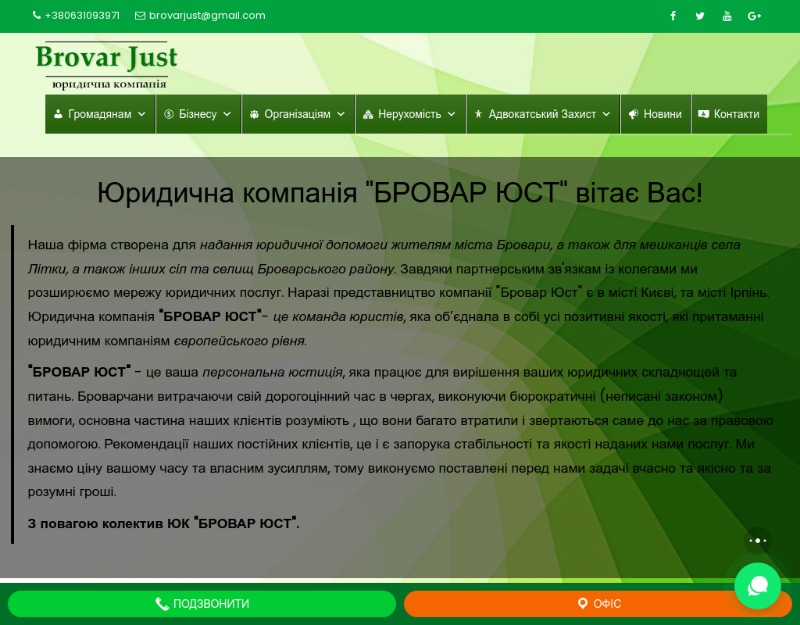The width and height of the screenshot is (800, 625).
Task: Click the three-dot round button above chat
Action: (758, 540)
